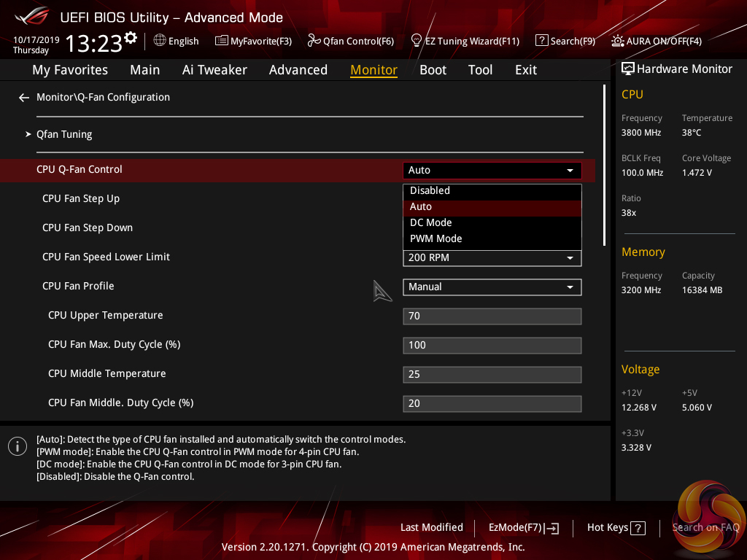The width and height of the screenshot is (747, 560).
Task: Open the Search on FAQ link
Action: [x=705, y=528]
